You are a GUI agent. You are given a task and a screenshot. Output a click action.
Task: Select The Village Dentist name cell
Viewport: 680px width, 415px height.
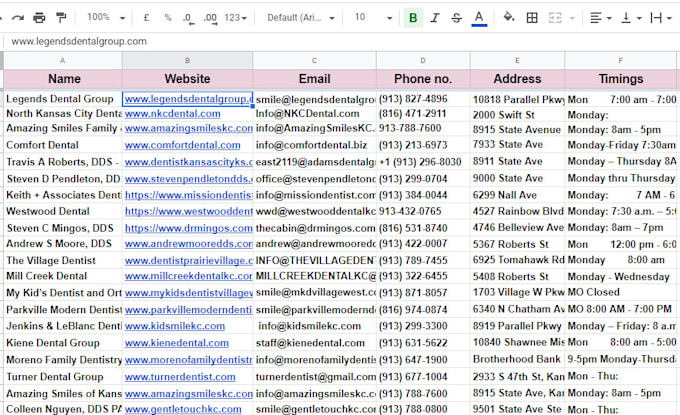click(x=63, y=261)
